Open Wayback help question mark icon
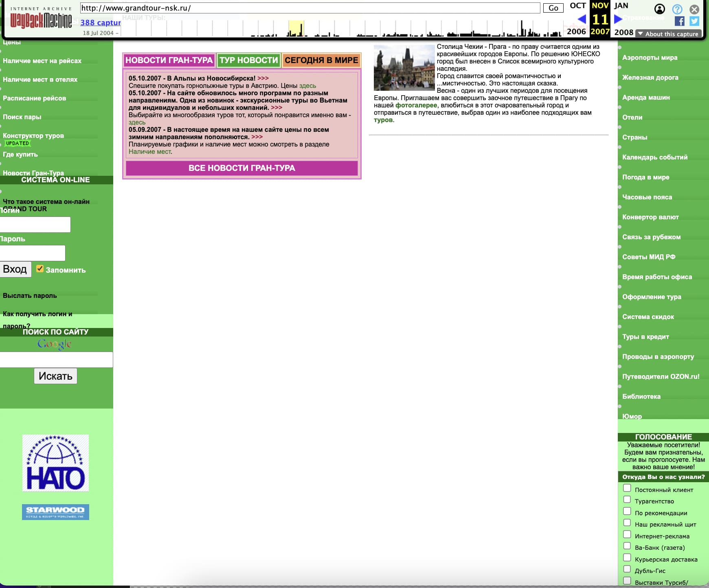 (677, 9)
